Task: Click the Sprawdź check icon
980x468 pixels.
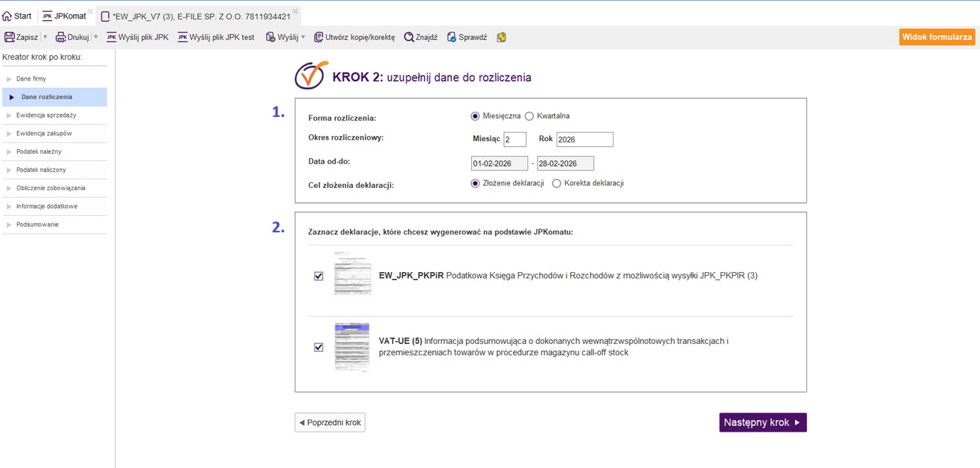Action: tap(451, 37)
